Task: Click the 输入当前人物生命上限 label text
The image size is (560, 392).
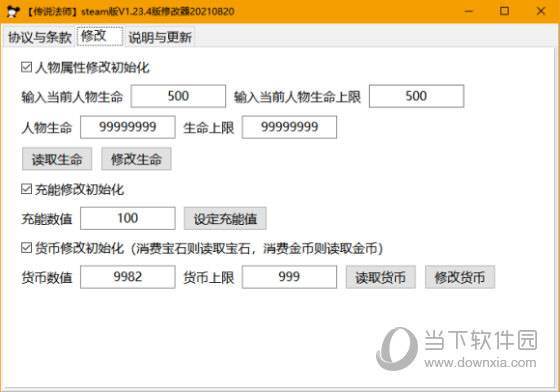Action: coord(297,97)
